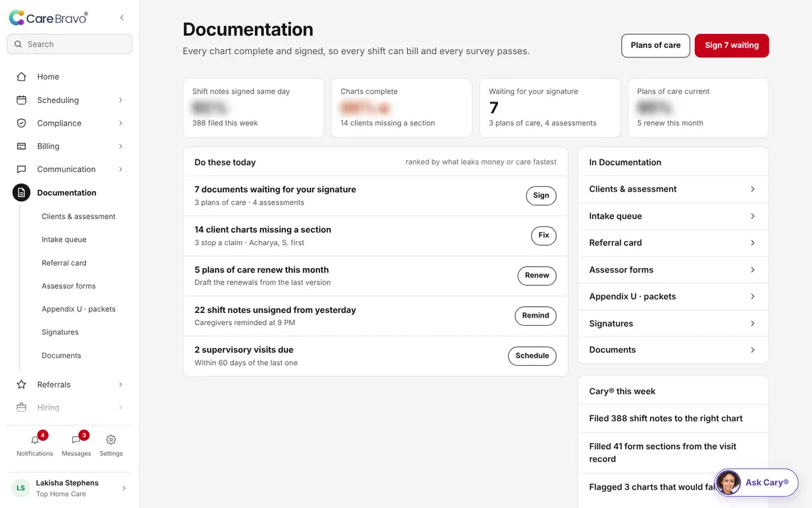
Task: Click the Waiting for your signature card
Action: click(550, 108)
